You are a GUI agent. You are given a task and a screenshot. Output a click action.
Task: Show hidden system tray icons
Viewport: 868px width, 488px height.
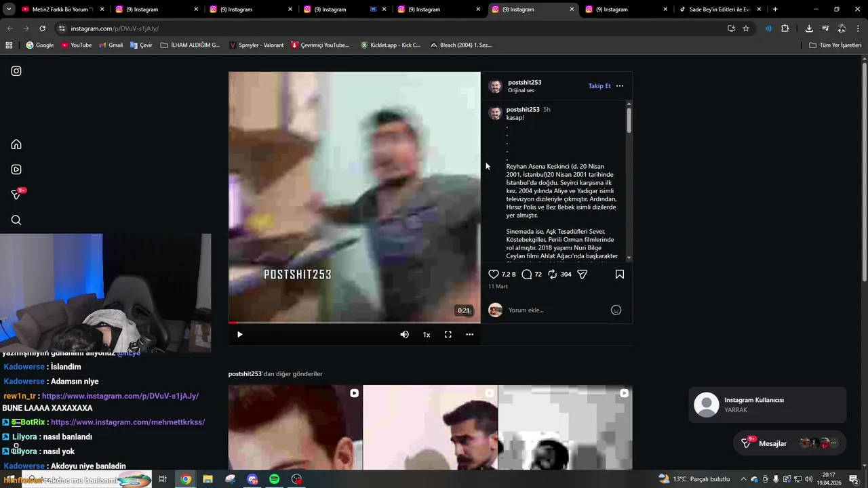tap(743, 479)
